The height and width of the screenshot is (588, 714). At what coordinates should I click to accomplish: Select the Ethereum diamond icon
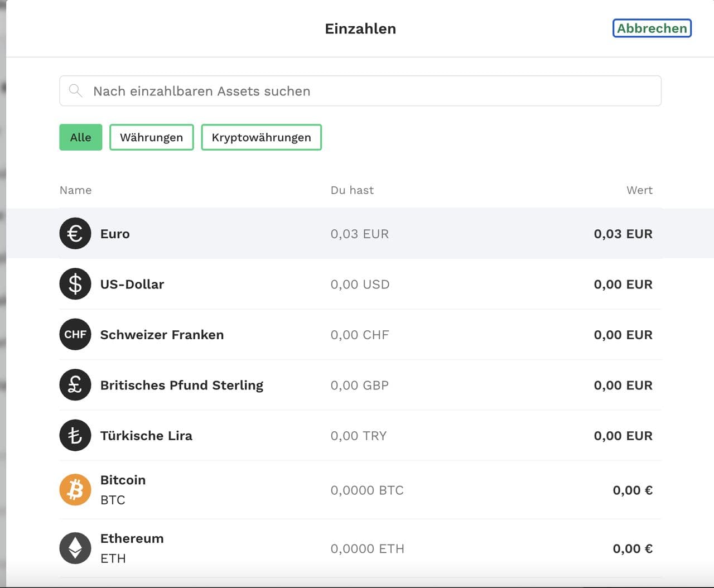pyautogui.click(x=75, y=548)
